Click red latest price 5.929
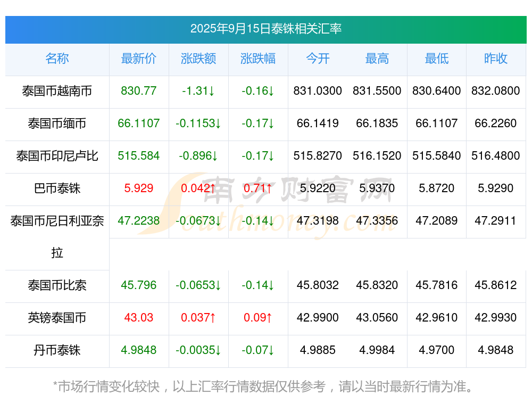 point(139,188)
